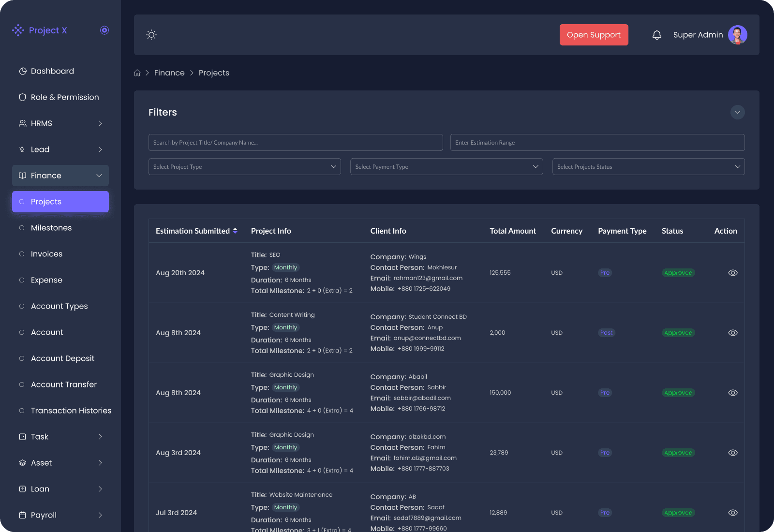Toggle the sidebar pin radio icon

(x=104, y=30)
